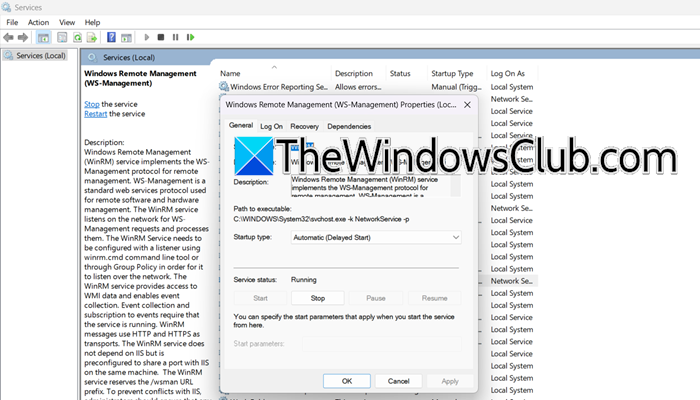The height and width of the screenshot is (400, 700).
Task: Click the Stop Service square icon in the toolbar
Action: (161, 38)
